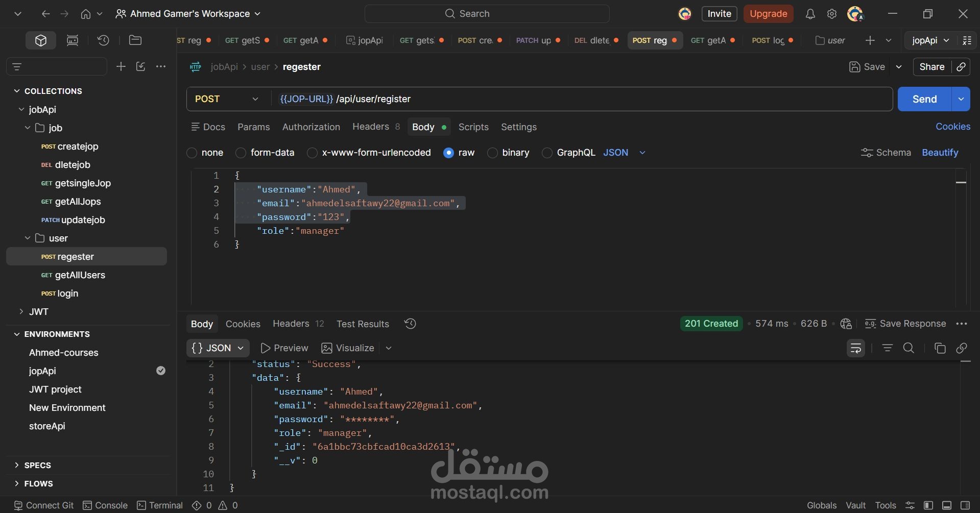The image size is (980, 513).
Task: Open response more options ellipsis
Action: pos(962,324)
